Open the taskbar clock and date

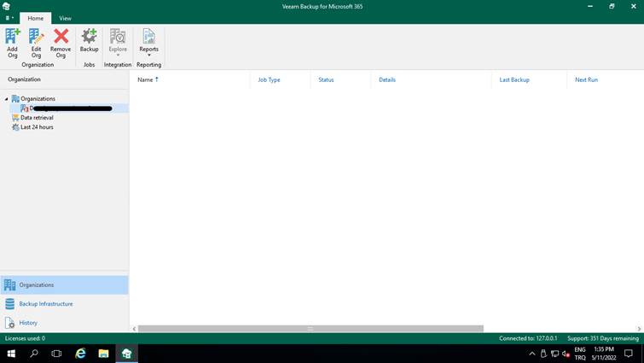click(604, 354)
